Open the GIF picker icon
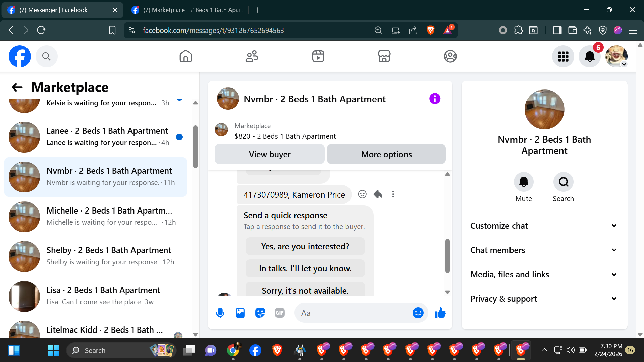644x362 pixels. point(280,313)
